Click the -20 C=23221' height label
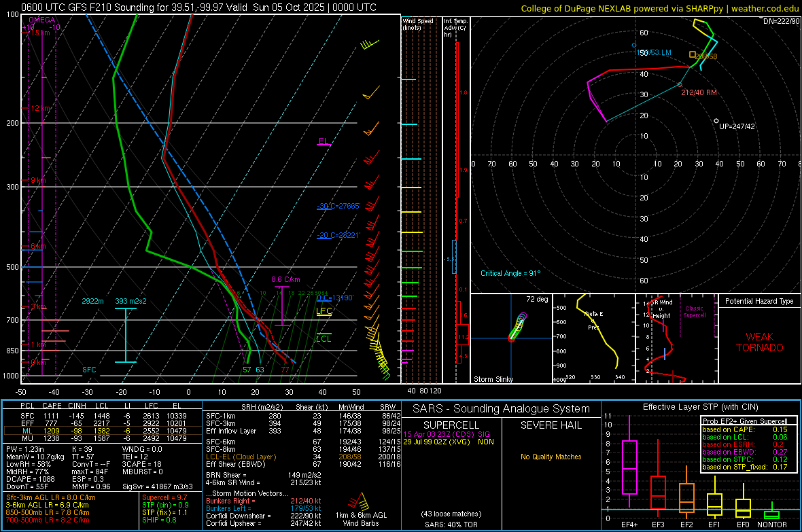Image resolution: width=802 pixels, height=532 pixels. pos(338,235)
